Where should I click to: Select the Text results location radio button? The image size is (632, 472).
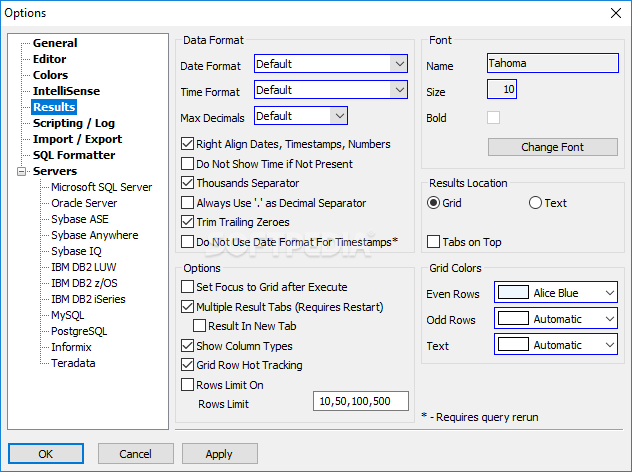pos(535,203)
